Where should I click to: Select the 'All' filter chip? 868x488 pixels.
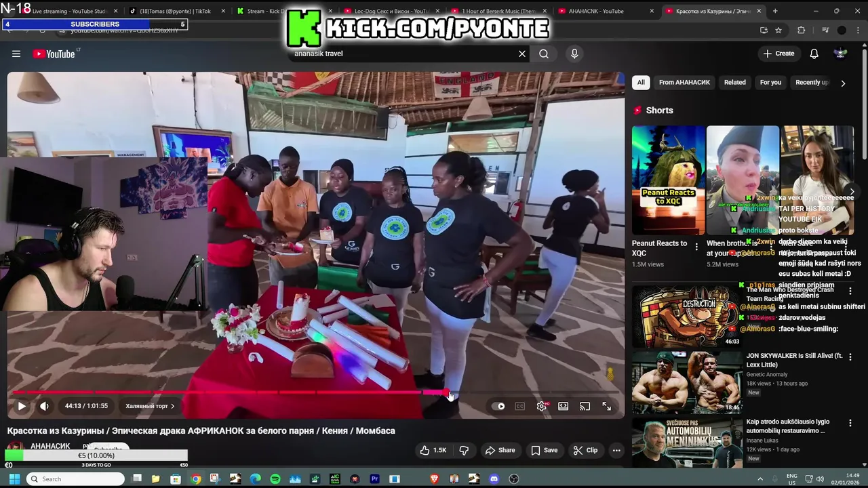(641, 82)
